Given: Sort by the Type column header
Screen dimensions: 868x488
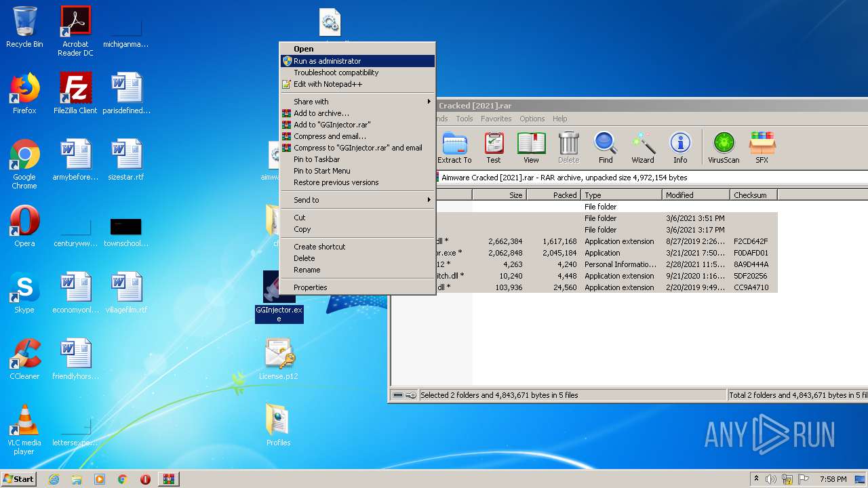Looking at the screenshot, I should 621,195.
